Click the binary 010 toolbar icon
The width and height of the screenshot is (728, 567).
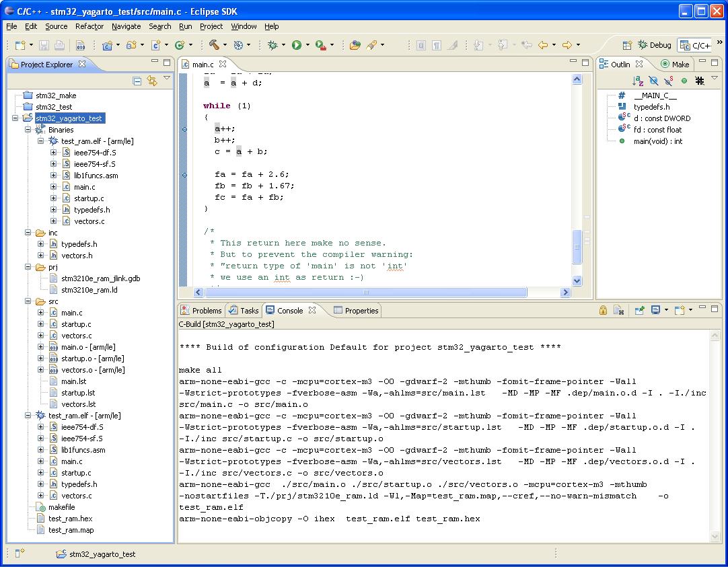80,45
